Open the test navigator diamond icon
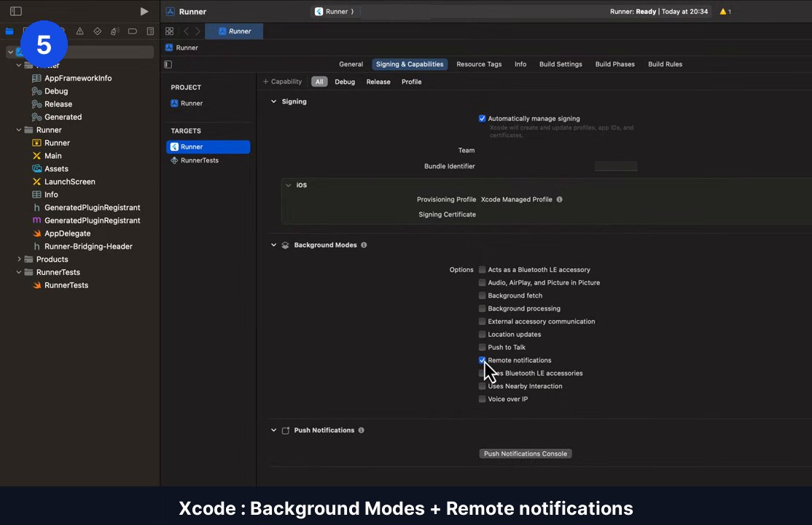Viewport: 812px width, 525px height. point(98,31)
